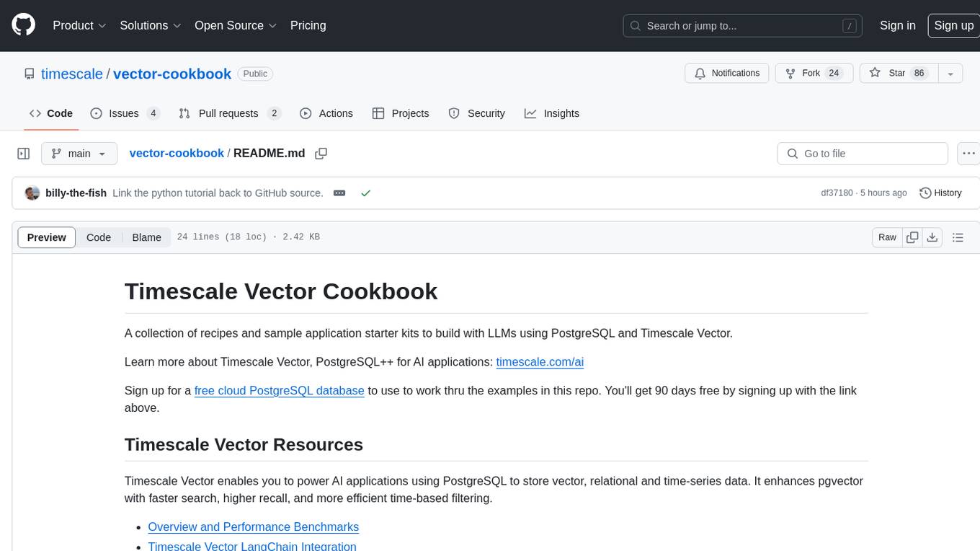Click the Sign in link
The height and width of the screenshot is (551, 980).
pyautogui.click(x=897, y=25)
